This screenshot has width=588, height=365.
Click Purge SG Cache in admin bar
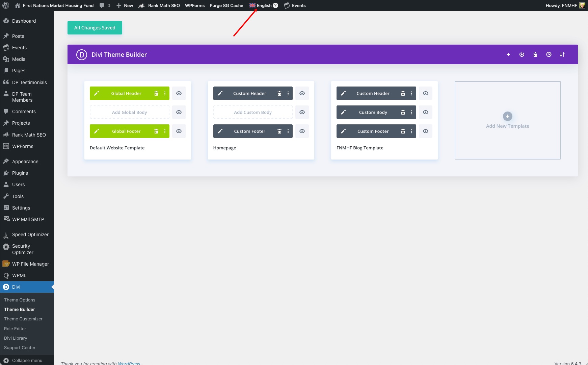[226, 5]
